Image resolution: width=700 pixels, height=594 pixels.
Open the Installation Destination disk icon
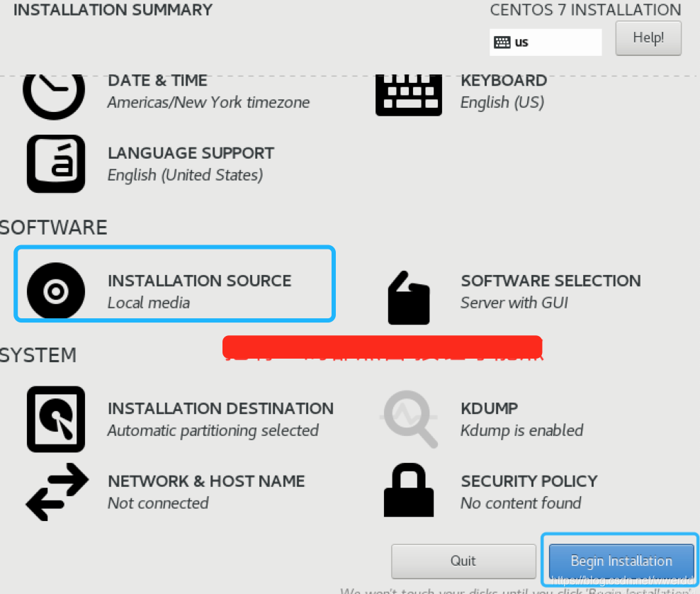point(56,420)
